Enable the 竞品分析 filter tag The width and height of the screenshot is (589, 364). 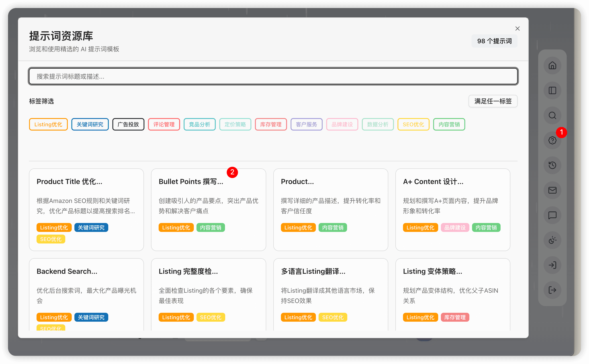click(199, 125)
